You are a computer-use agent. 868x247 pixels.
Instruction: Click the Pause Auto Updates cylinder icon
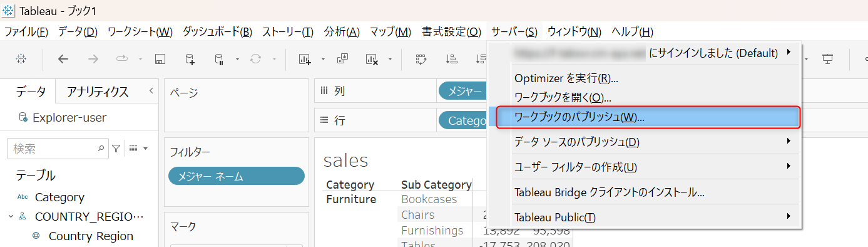[x=219, y=60]
